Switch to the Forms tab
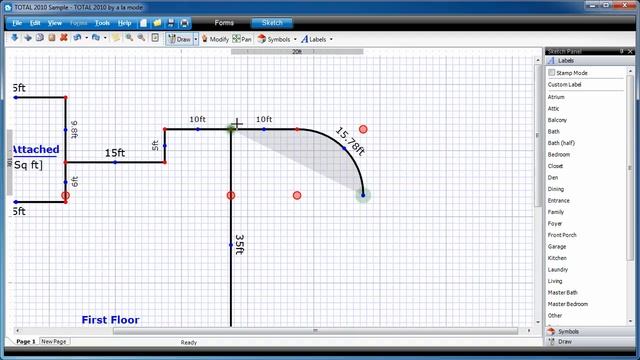 pos(224,23)
